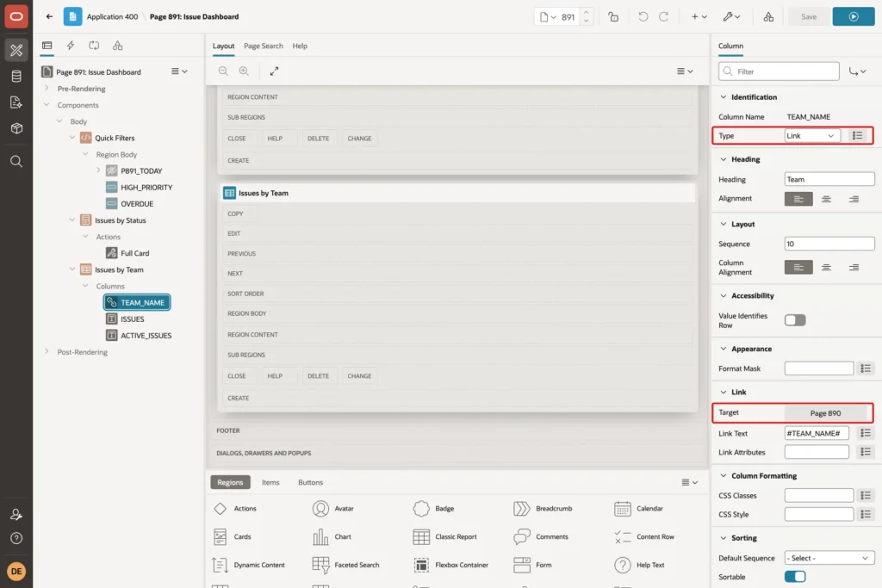Viewport: 882px width, 588px height.
Task: Click quick pick icon beside Type
Action: pyautogui.click(x=857, y=135)
